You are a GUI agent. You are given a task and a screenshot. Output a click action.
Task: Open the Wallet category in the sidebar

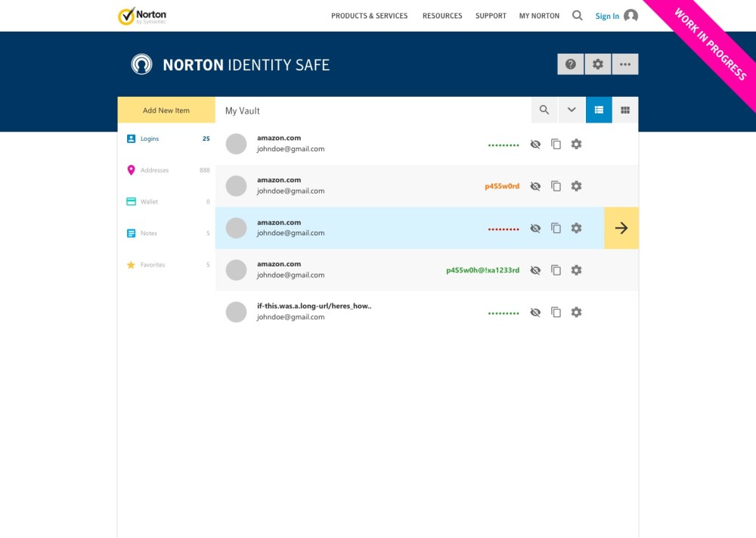(x=149, y=202)
